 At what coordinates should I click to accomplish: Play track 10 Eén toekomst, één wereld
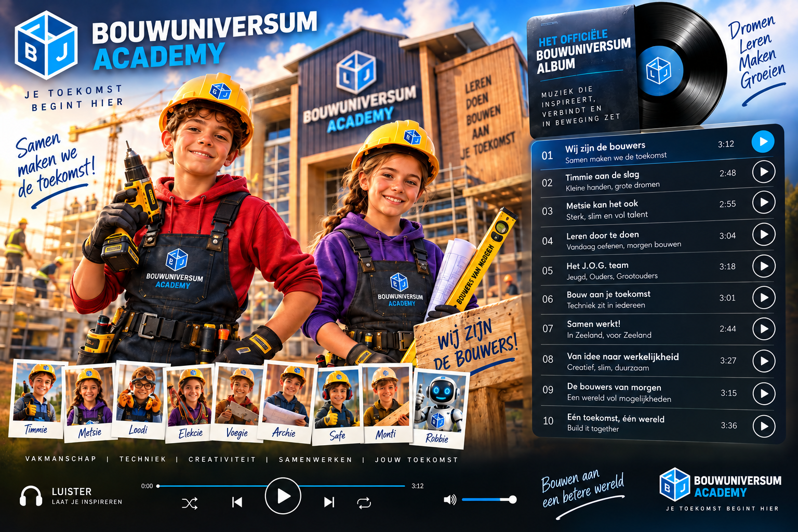pos(764,426)
